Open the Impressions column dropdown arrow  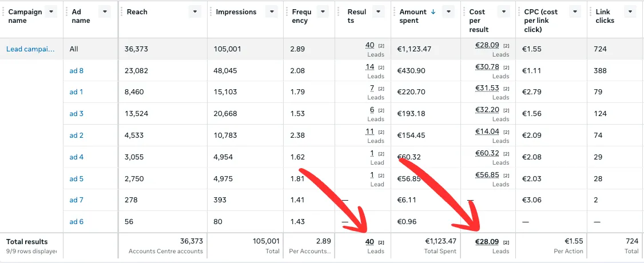(x=272, y=12)
